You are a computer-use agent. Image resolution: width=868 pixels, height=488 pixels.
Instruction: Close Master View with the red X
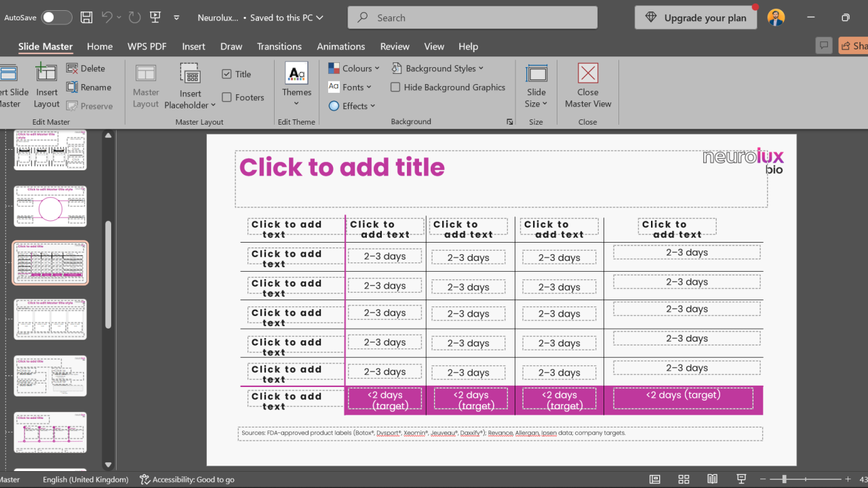(588, 85)
